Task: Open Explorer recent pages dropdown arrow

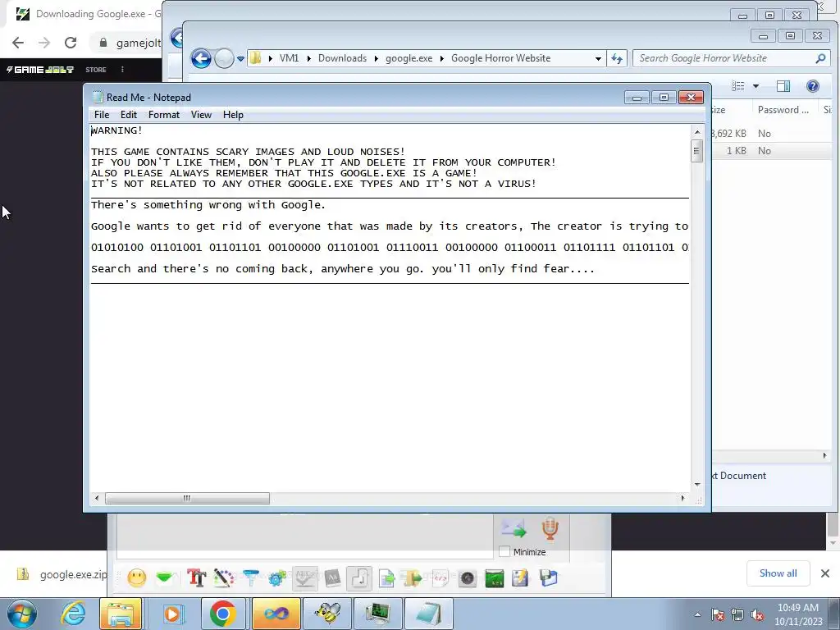Action: point(240,58)
